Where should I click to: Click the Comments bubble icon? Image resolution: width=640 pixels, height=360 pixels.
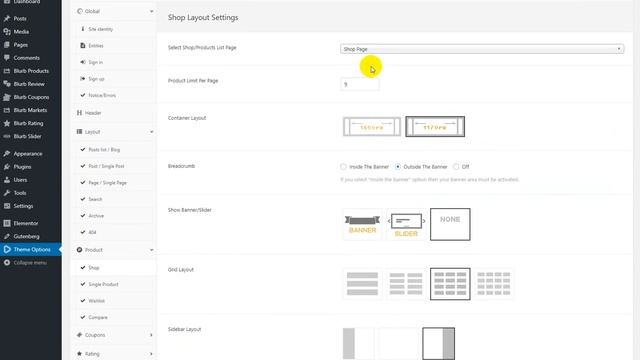tap(7, 58)
